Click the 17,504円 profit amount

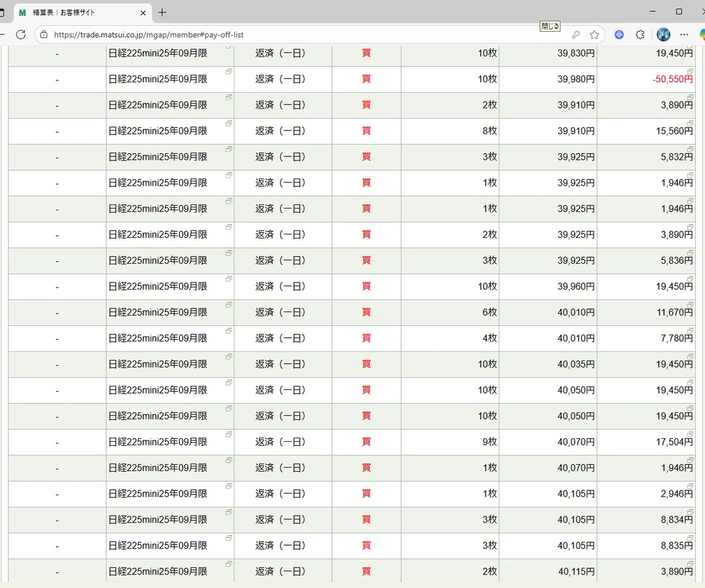(674, 442)
